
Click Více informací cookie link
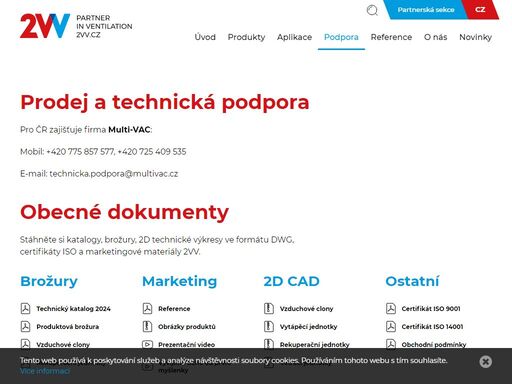[x=45, y=371]
